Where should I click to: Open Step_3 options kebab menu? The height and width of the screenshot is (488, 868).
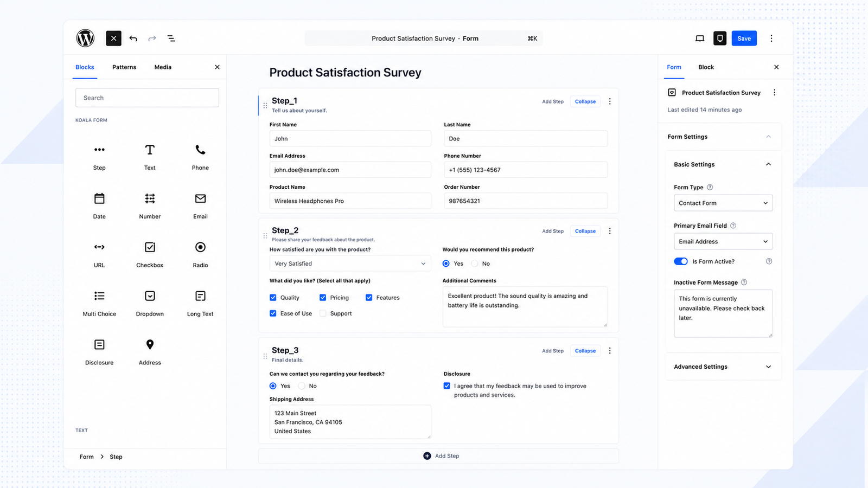[610, 351]
